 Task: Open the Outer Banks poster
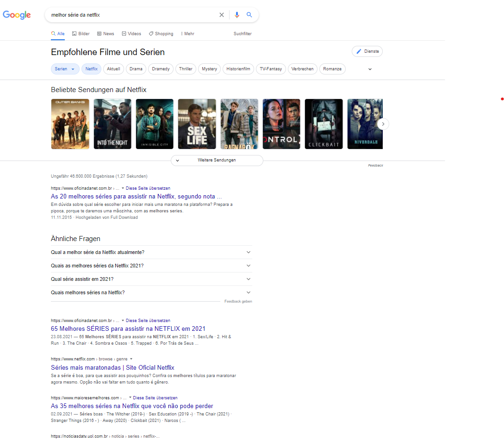pos(70,124)
